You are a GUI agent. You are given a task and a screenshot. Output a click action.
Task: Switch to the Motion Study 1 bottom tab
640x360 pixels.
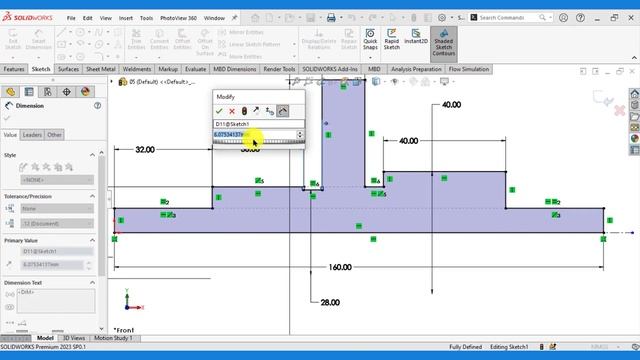(x=113, y=338)
